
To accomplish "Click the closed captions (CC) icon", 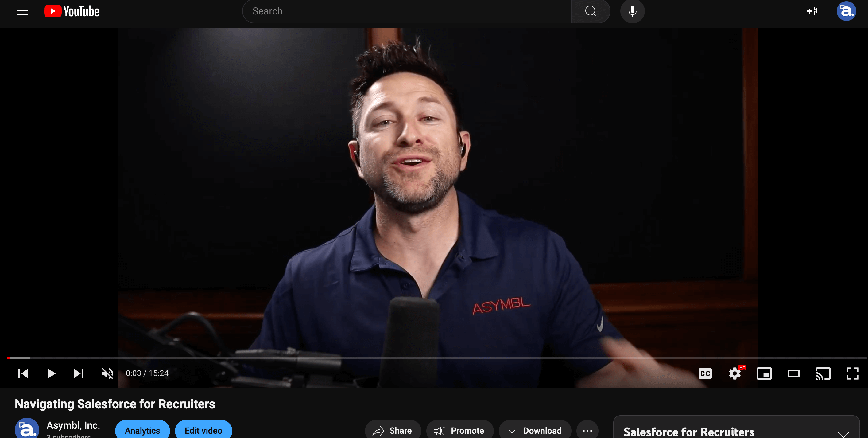I will coord(706,373).
